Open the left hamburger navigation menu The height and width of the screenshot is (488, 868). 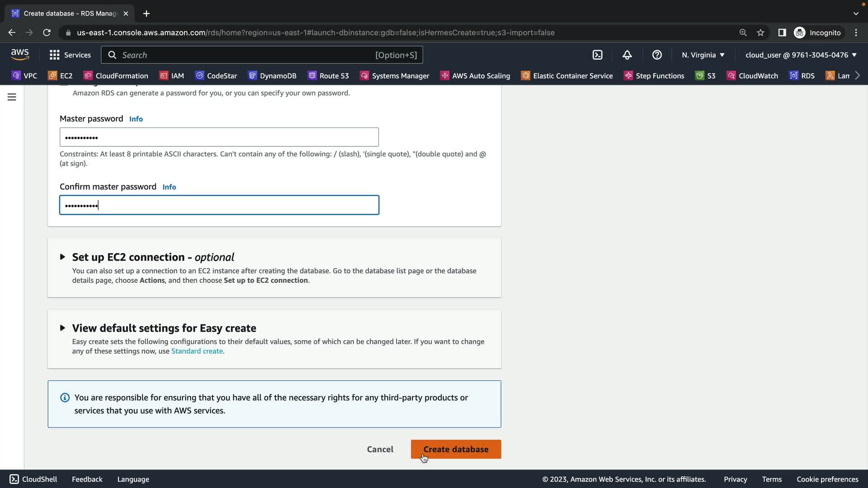pos(12,97)
